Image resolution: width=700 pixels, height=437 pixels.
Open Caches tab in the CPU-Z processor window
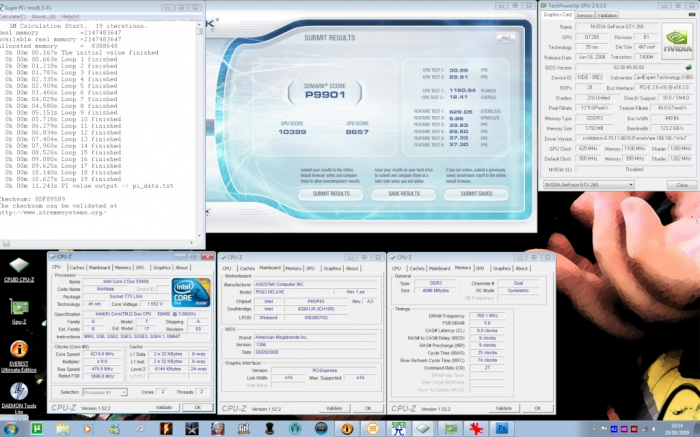[x=77, y=267]
